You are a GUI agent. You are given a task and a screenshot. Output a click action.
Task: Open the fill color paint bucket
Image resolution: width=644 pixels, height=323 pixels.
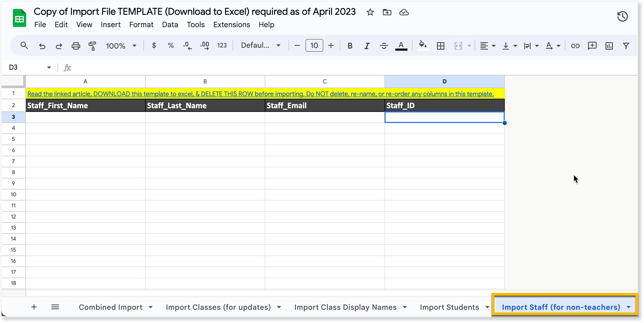423,45
